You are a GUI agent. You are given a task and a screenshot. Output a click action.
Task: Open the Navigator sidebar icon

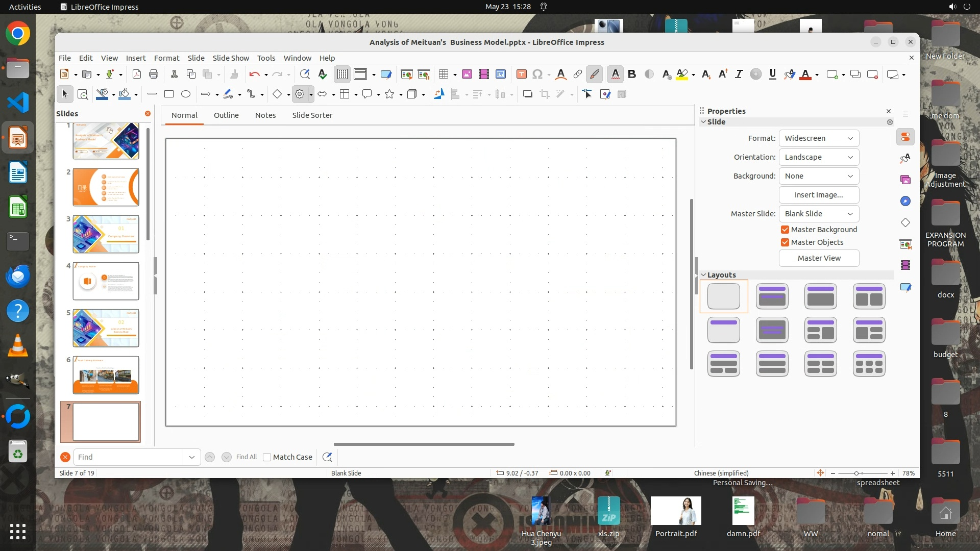[905, 201]
